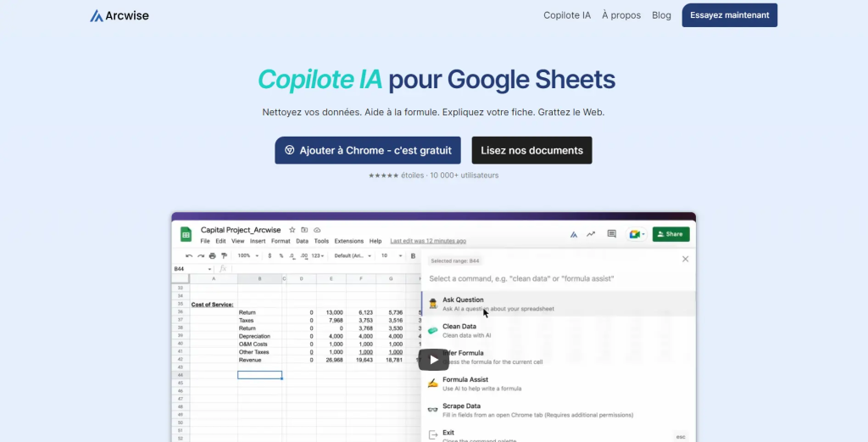This screenshot has width=868, height=442.
Task: Click the Clean Data sponge icon
Action: [433, 330]
